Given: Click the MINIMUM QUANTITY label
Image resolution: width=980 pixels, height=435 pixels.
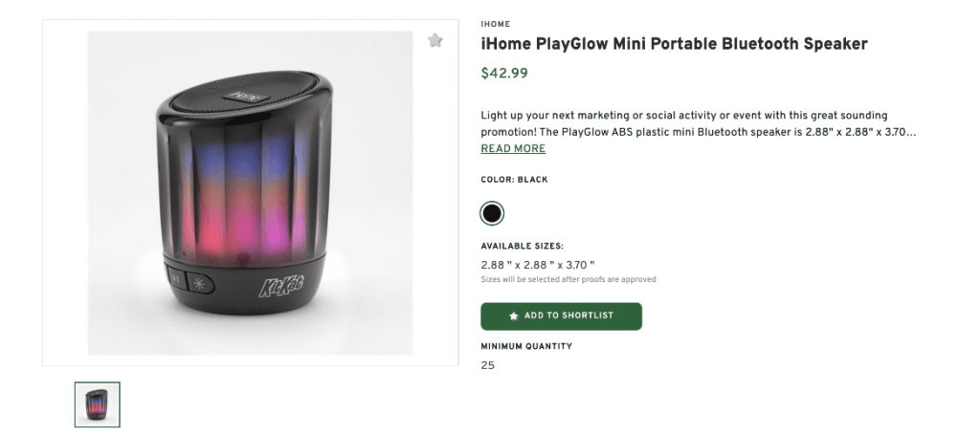Looking at the screenshot, I should tap(525, 346).
